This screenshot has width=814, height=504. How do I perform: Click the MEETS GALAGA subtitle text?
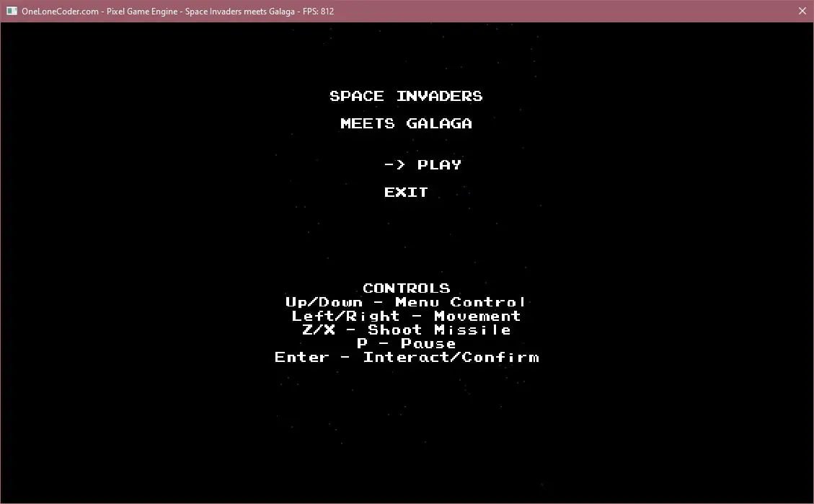pyautogui.click(x=406, y=123)
